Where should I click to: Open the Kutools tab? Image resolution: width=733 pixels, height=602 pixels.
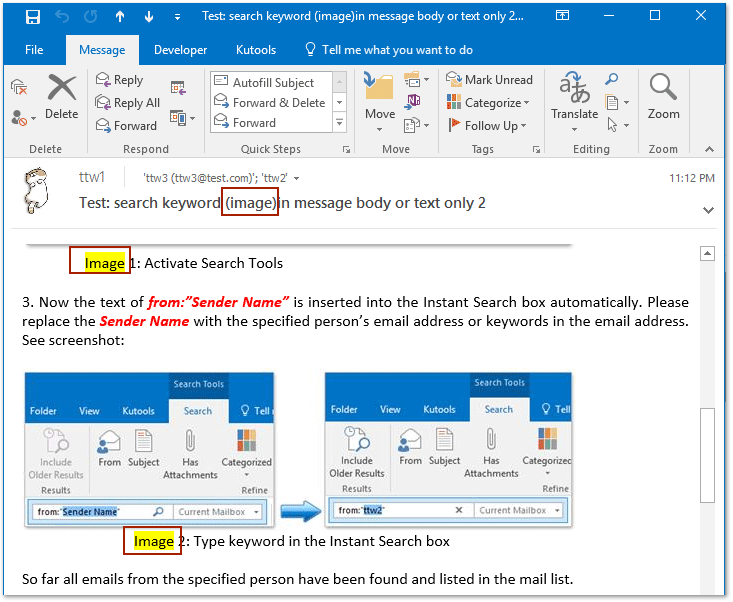[x=256, y=50]
